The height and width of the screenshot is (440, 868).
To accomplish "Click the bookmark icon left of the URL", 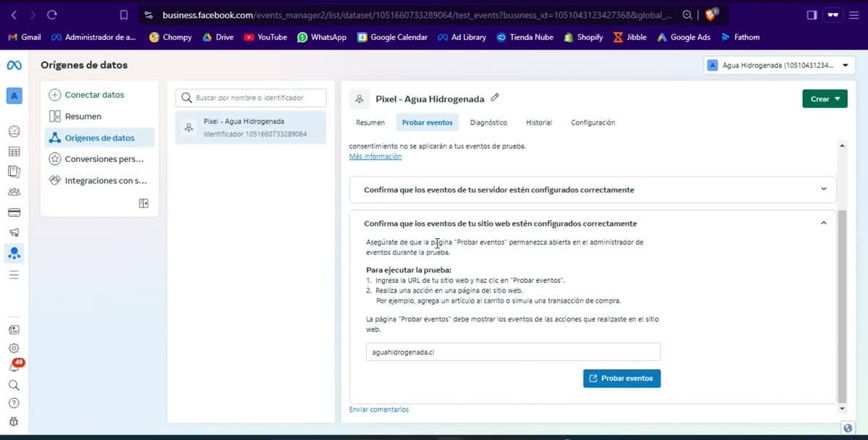I will tap(124, 14).
